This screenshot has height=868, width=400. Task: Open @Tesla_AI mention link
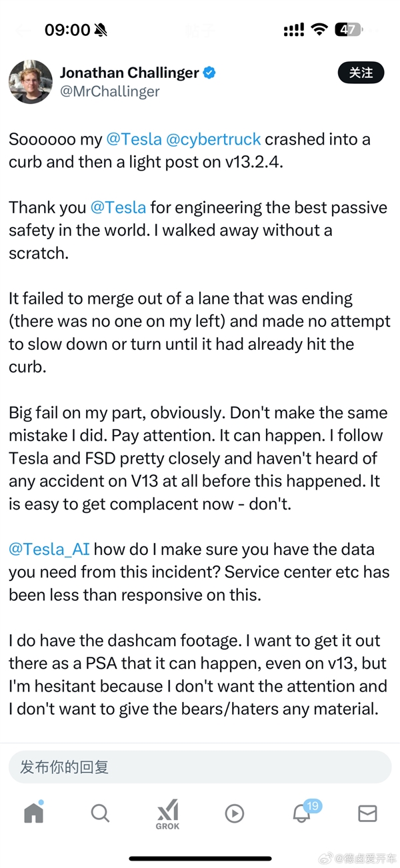[48, 549]
